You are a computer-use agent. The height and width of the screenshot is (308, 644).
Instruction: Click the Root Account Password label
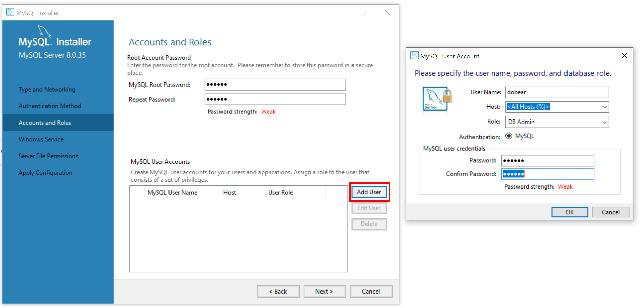point(159,58)
